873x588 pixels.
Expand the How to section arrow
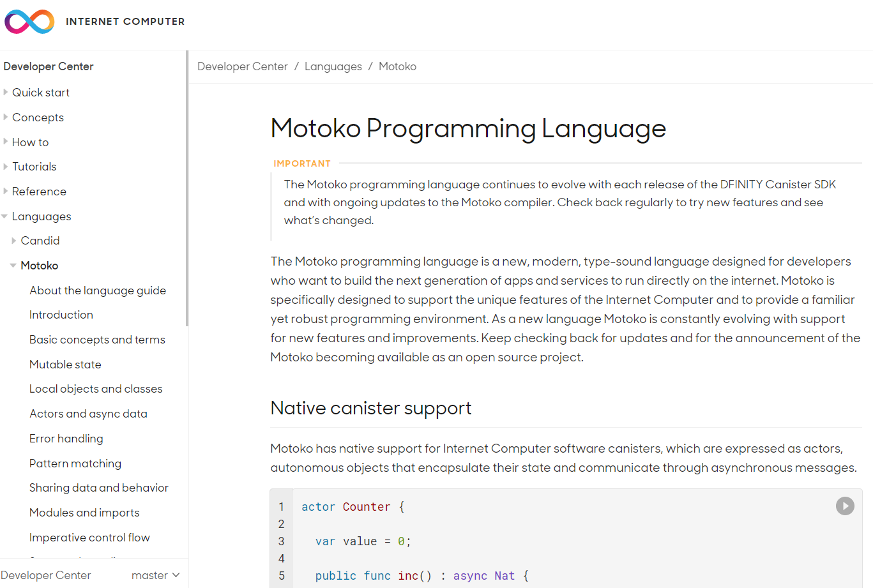[x=6, y=142]
